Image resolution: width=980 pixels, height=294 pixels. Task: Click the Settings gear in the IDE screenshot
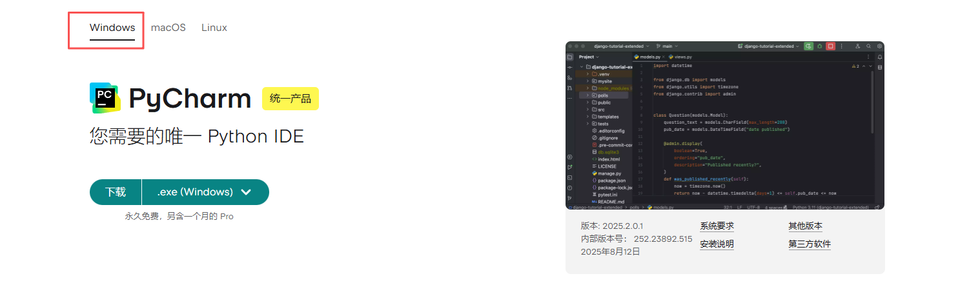[879, 46]
